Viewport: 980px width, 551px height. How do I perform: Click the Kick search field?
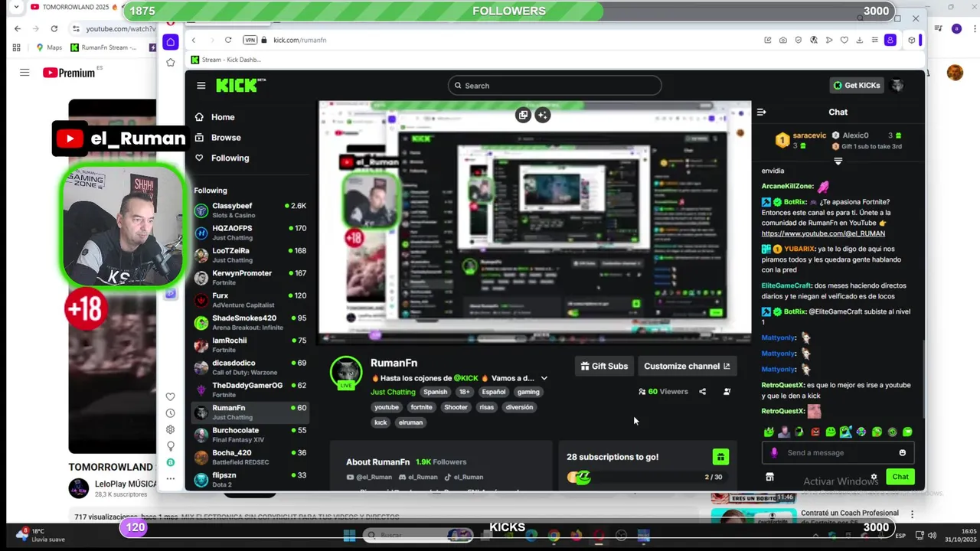pos(554,85)
